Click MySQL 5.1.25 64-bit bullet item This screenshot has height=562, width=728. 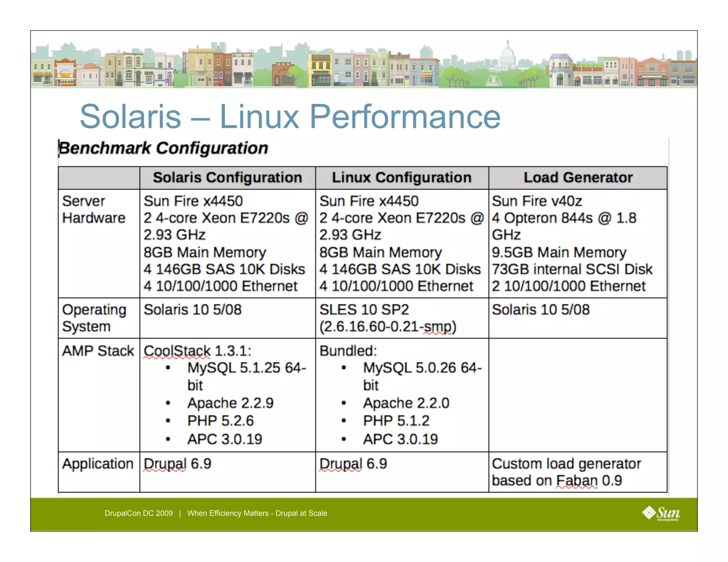[x=246, y=368]
